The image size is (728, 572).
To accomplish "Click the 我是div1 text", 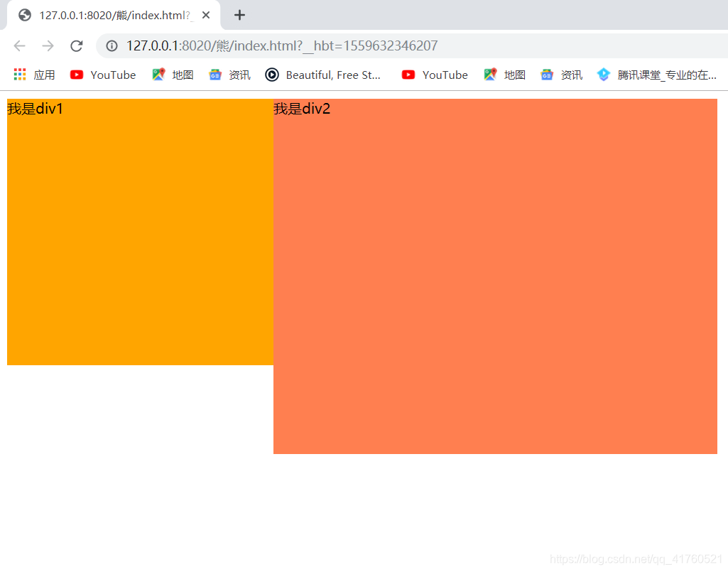I will coord(35,109).
